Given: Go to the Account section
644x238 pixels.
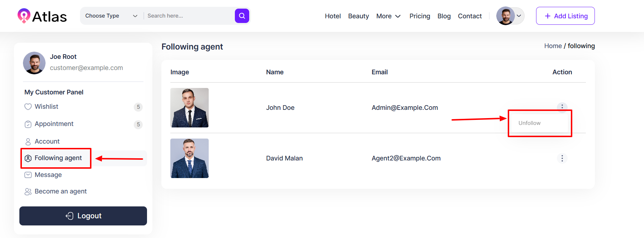Looking at the screenshot, I should pos(47,141).
